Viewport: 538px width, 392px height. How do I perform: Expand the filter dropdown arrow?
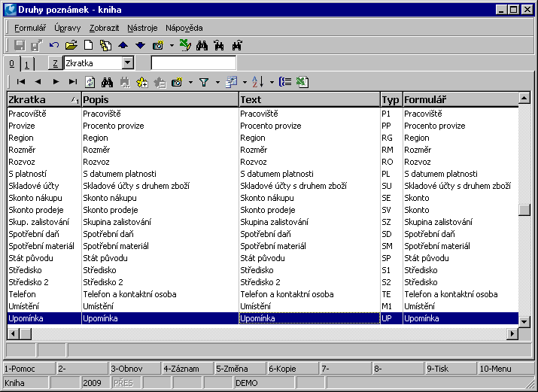click(217, 82)
